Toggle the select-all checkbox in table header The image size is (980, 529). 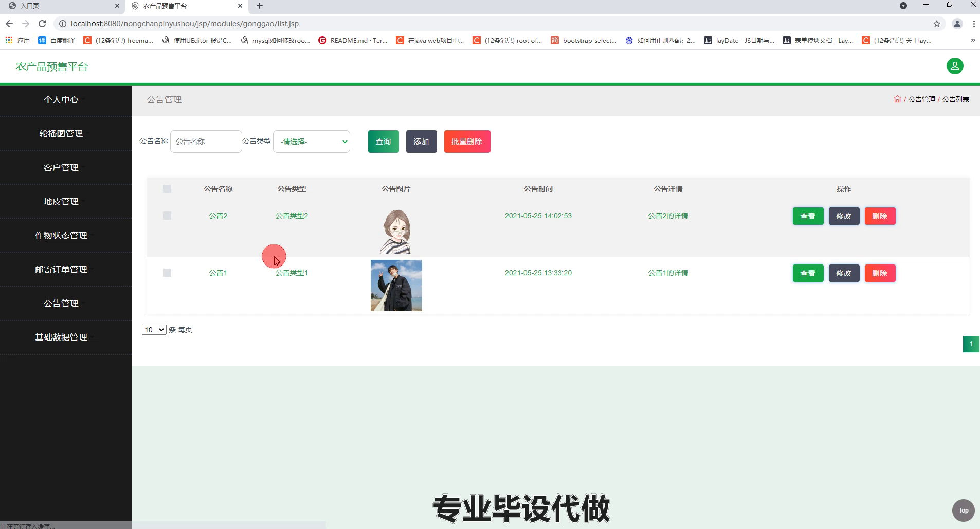[x=167, y=189]
